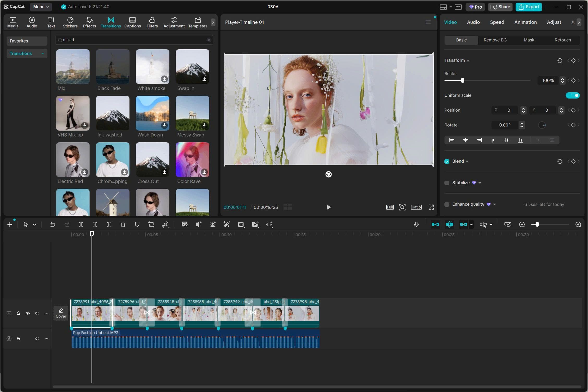Click the Ratio button in player
The width and height of the screenshot is (588, 392).
(x=416, y=207)
